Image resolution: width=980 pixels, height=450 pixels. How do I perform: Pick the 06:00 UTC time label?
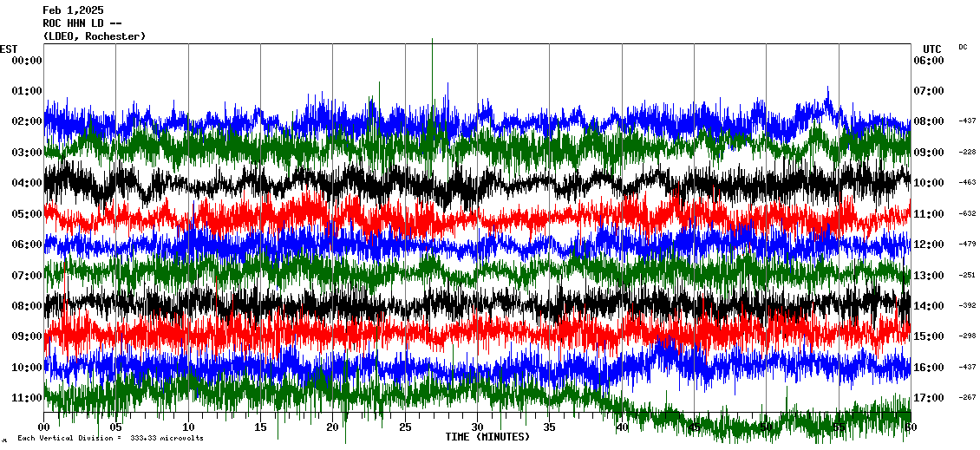(x=928, y=61)
